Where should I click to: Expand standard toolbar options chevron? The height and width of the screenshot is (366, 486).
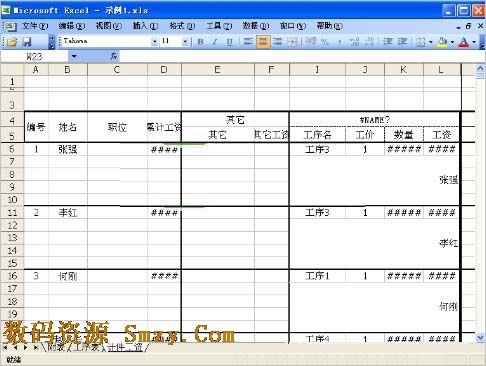[52, 42]
